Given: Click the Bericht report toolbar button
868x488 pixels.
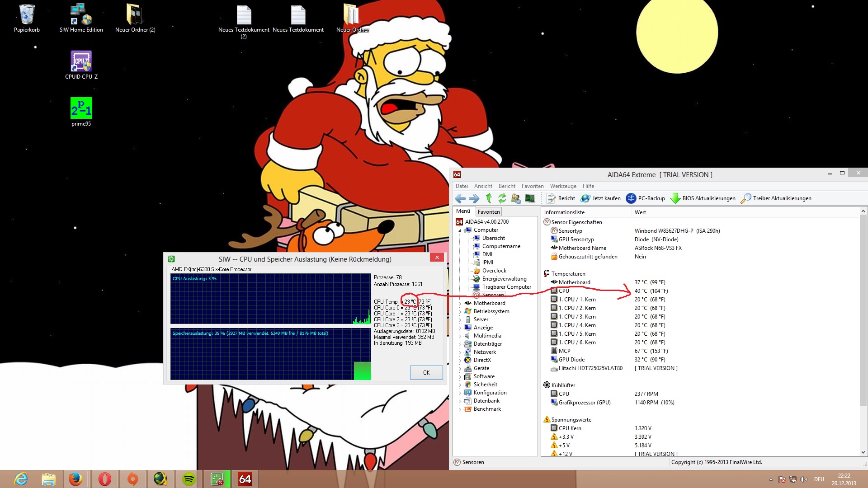Looking at the screenshot, I should pyautogui.click(x=561, y=198).
